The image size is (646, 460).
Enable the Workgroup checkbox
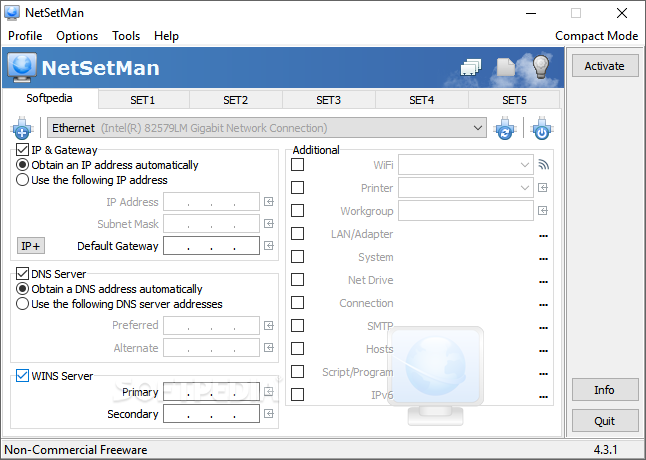tap(297, 211)
